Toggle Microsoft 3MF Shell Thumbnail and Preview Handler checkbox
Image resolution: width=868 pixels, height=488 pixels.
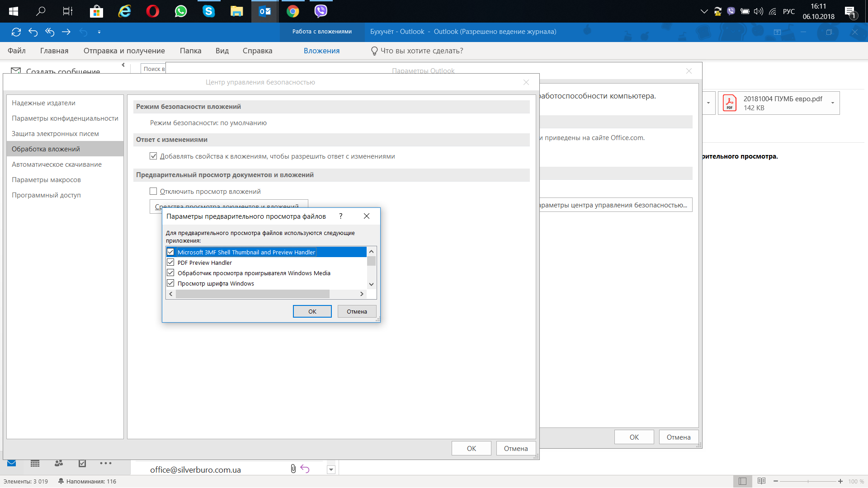pos(170,252)
